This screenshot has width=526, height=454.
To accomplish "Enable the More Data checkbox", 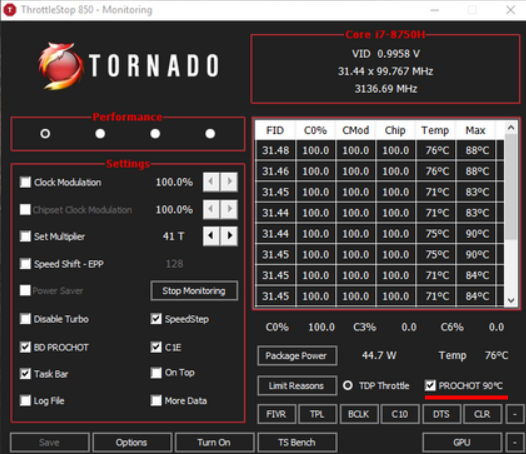I will (156, 400).
